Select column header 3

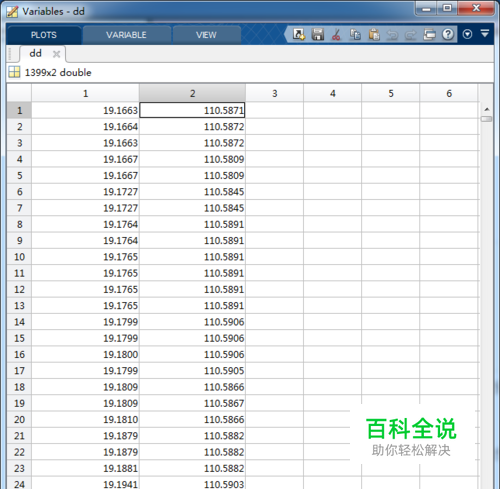pos(275,93)
